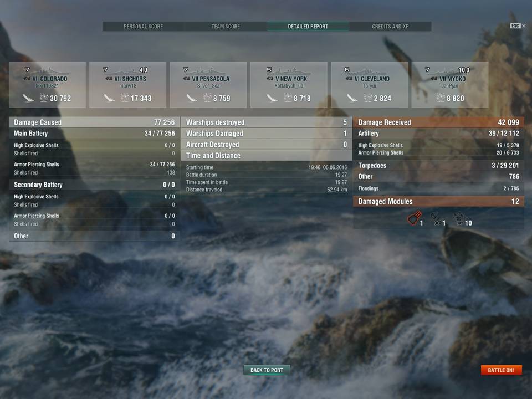This screenshot has width=532, height=399.
Task: Expand the Damaged Modules header row
Action: (438, 201)
